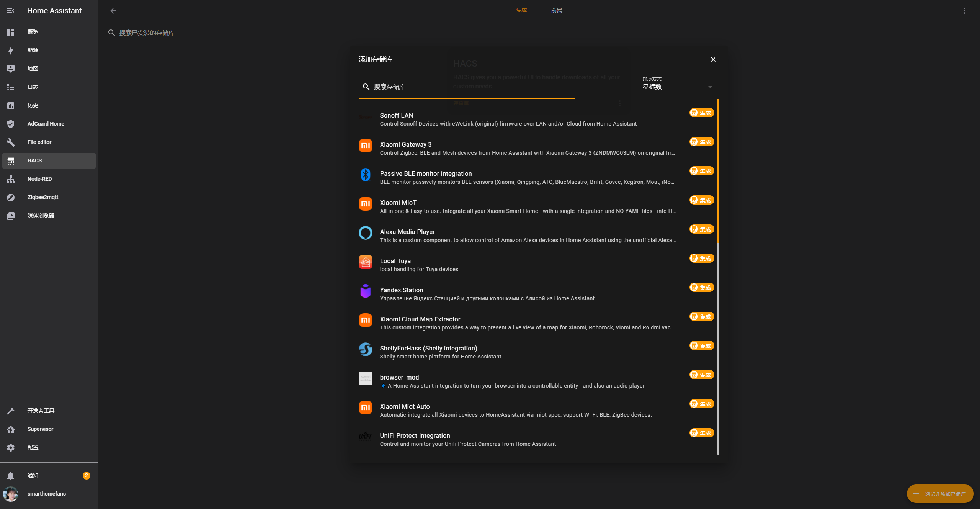This screenshot has height=509, width=980.
Task: Switch to the 前端 tab
Action: click(557, 10)
